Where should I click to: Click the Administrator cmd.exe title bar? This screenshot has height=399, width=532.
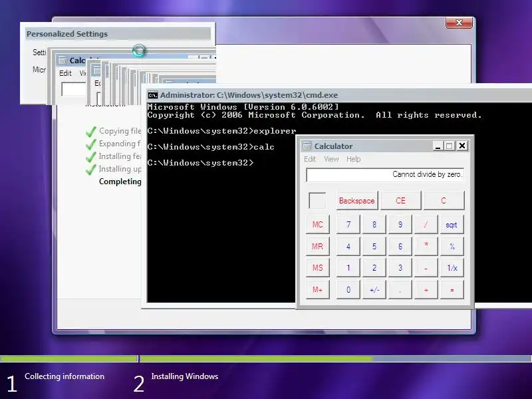pos(338,95)
